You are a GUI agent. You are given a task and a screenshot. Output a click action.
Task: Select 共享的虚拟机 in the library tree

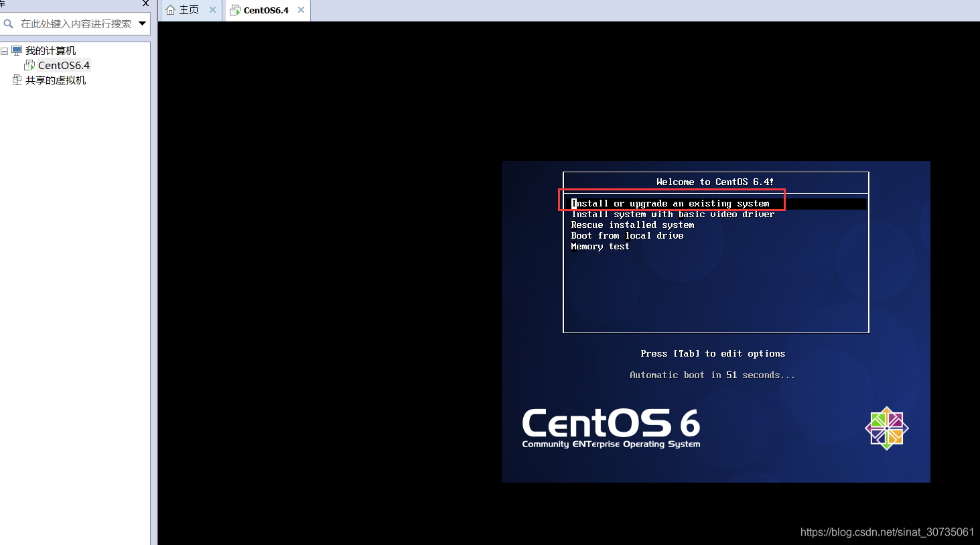pos(56,80)
